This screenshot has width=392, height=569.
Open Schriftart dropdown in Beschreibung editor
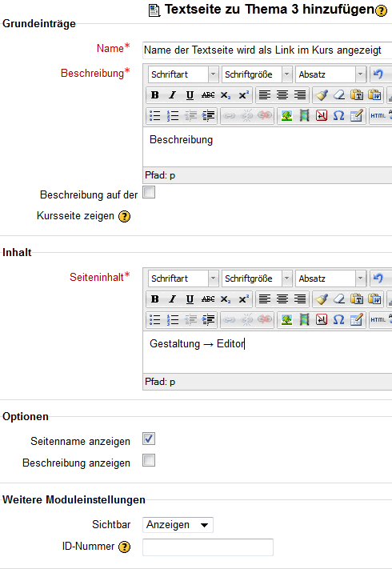pyautogui.click(x=183, y=74)
